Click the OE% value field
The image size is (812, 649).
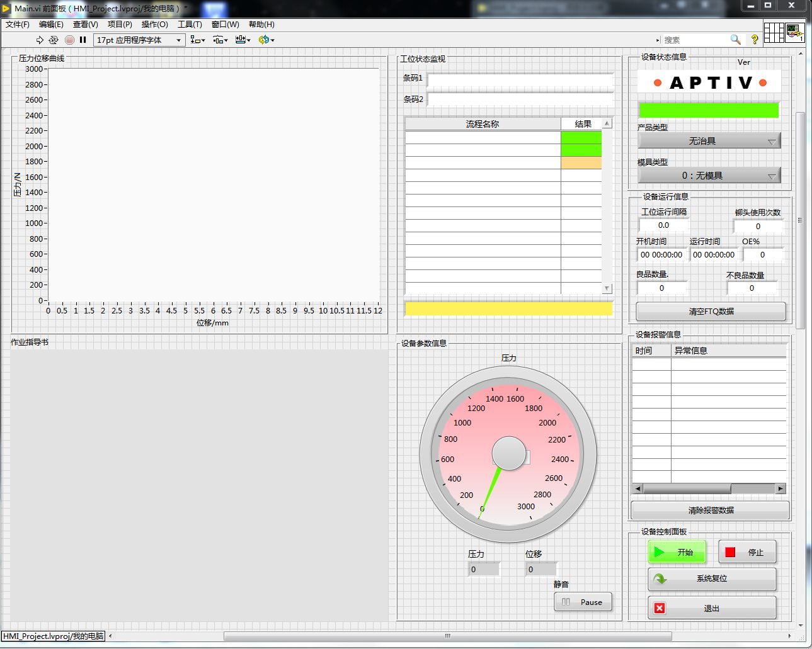[762, 255]
